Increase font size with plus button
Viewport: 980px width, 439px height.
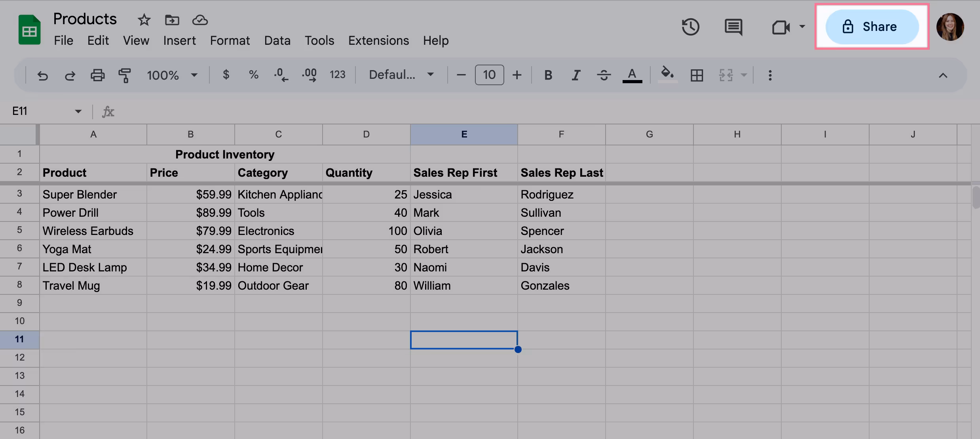coord(517,75)
